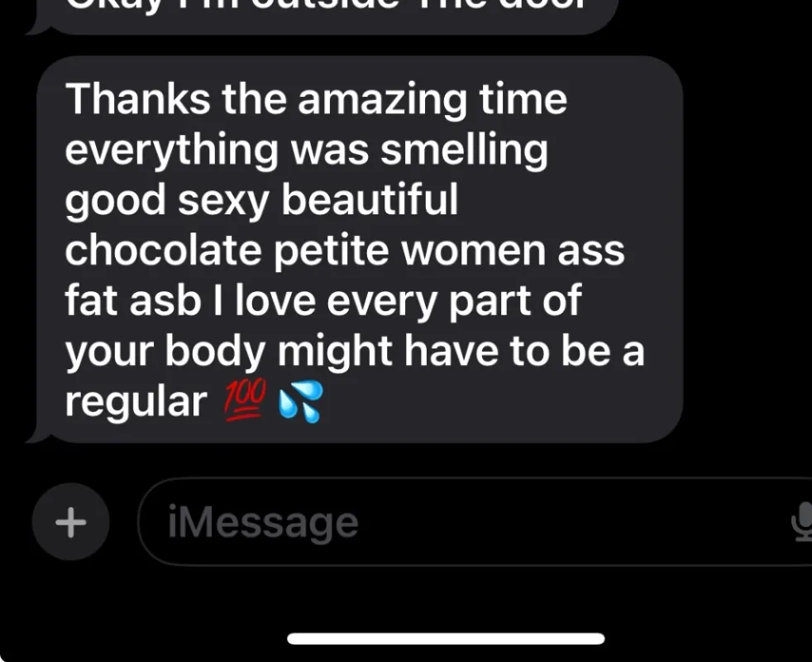
Task: Focus the iMessage text input field
Action: point(475,521)
